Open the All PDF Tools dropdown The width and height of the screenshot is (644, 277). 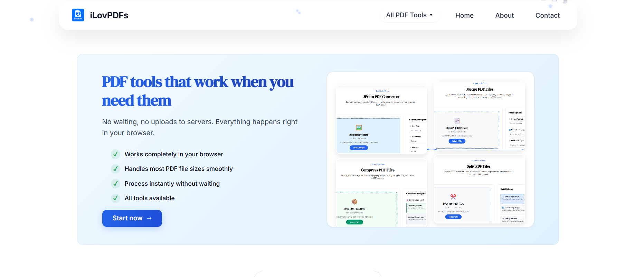coord(409,15)
